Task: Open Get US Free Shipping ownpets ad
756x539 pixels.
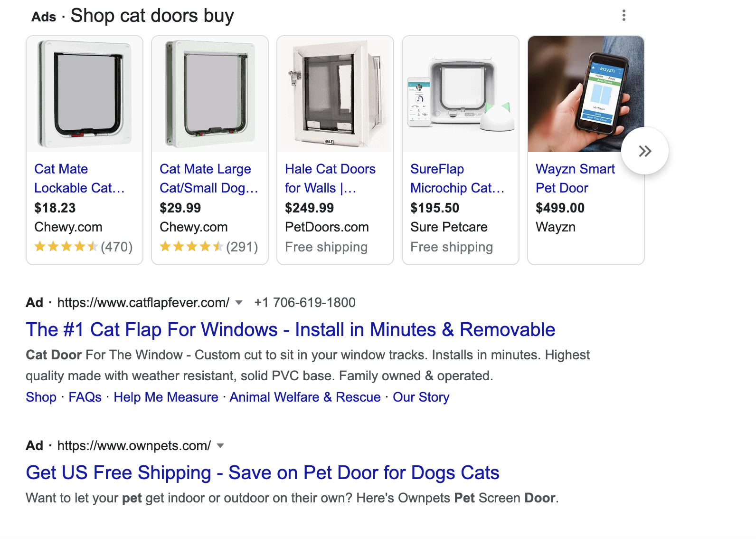Action: 262,473
